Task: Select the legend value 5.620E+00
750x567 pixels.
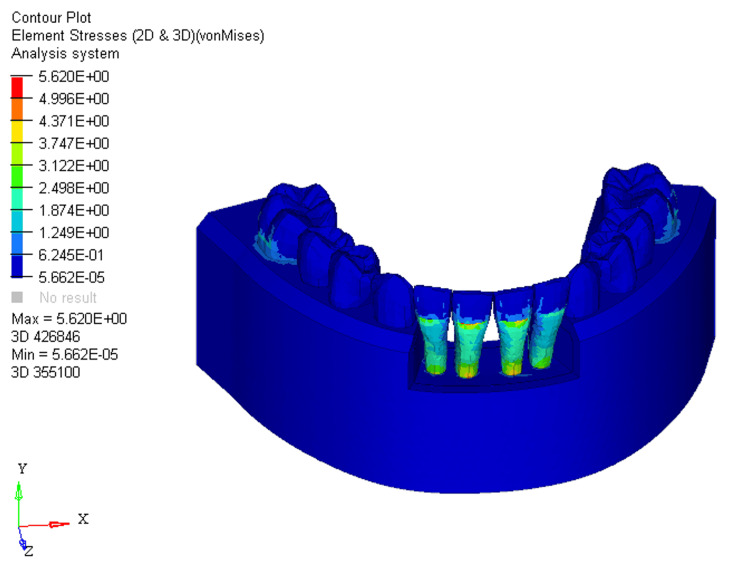Action: (74, 77)
